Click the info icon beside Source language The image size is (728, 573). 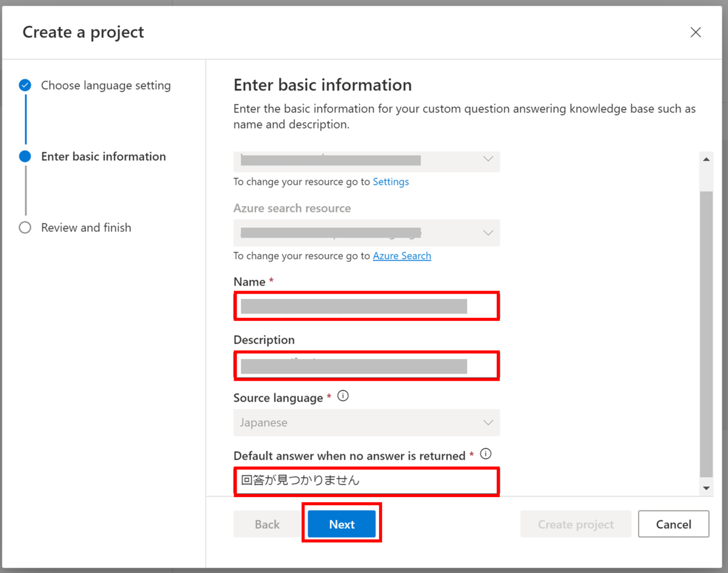(343, 397)
